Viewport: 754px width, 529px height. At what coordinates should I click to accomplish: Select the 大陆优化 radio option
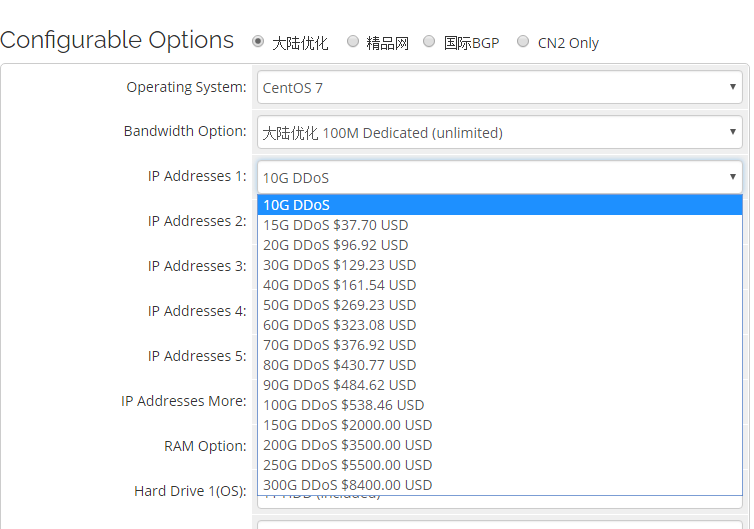(258, 42)
